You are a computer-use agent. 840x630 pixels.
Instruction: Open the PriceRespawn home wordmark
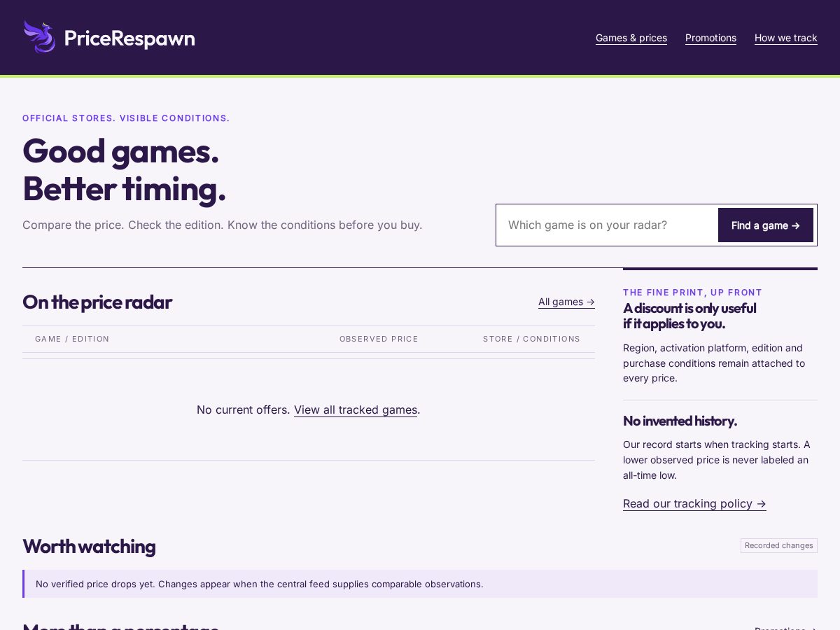[129, 38]
